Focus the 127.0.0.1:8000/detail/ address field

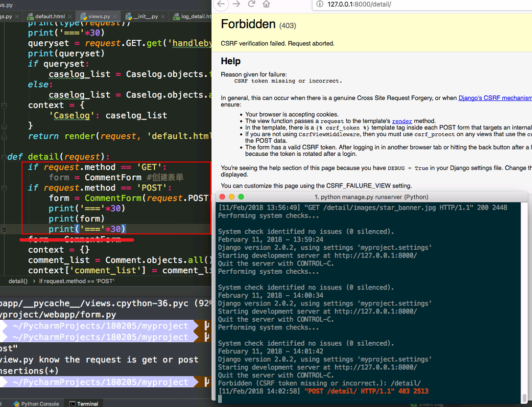pyautogui.click(x=421, y=4)
